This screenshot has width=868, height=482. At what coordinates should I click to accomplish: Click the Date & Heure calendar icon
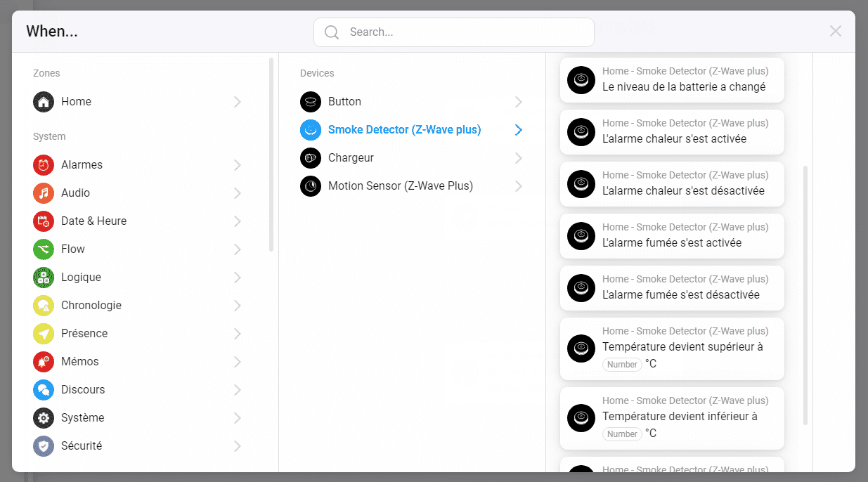pyautogui.click(x=44, y=221)
